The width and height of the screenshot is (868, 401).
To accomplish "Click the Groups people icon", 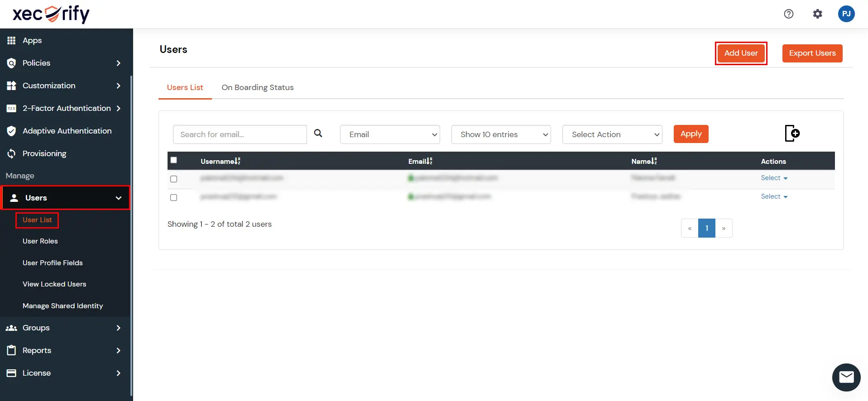I will coord(11,328).
